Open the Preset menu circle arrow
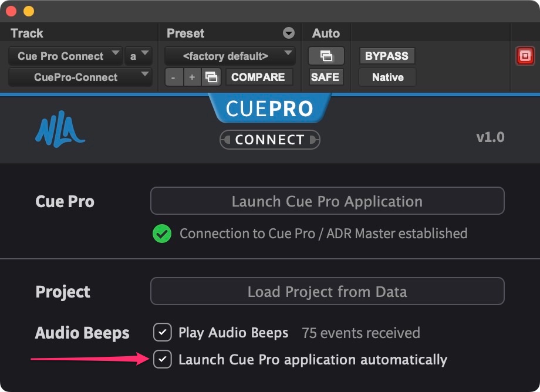The image size is (540, 392). (x=289, y=33)
